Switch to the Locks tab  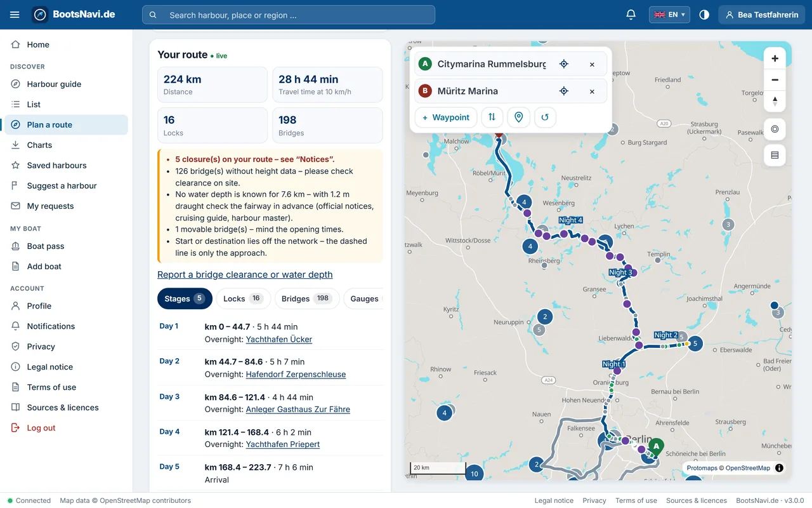point(243,298)
